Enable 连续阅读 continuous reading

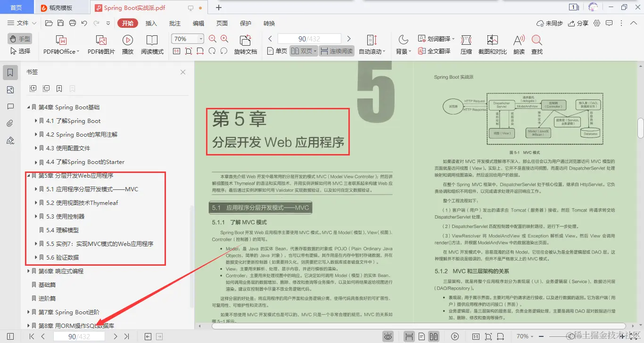tap(336, 51)
